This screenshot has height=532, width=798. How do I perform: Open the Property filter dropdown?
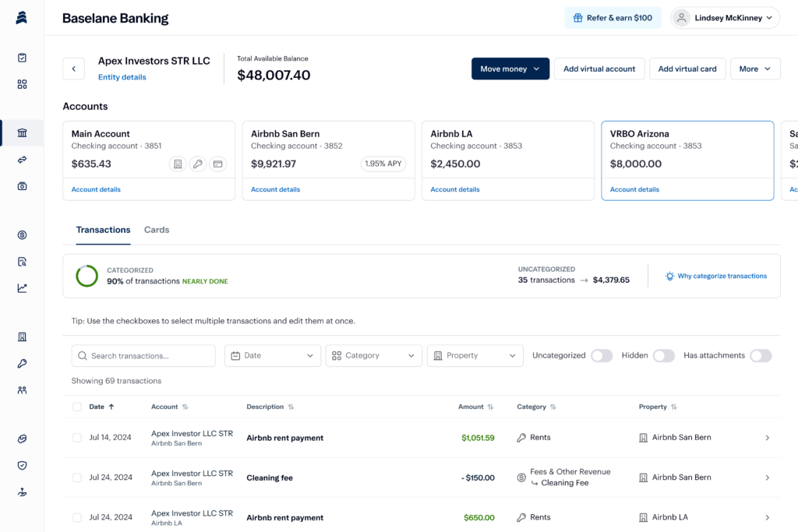(475, 355)
